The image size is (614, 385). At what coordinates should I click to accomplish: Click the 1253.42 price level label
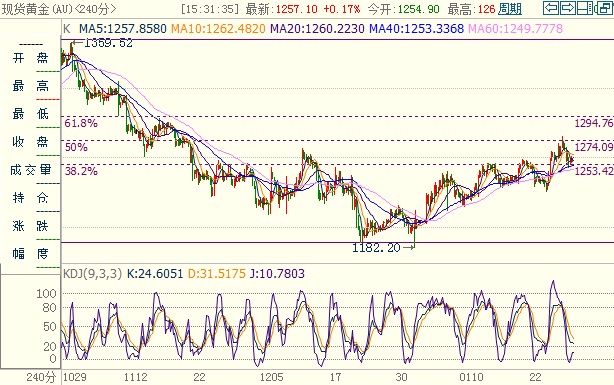pyautogui.click(x=594, y=171)
